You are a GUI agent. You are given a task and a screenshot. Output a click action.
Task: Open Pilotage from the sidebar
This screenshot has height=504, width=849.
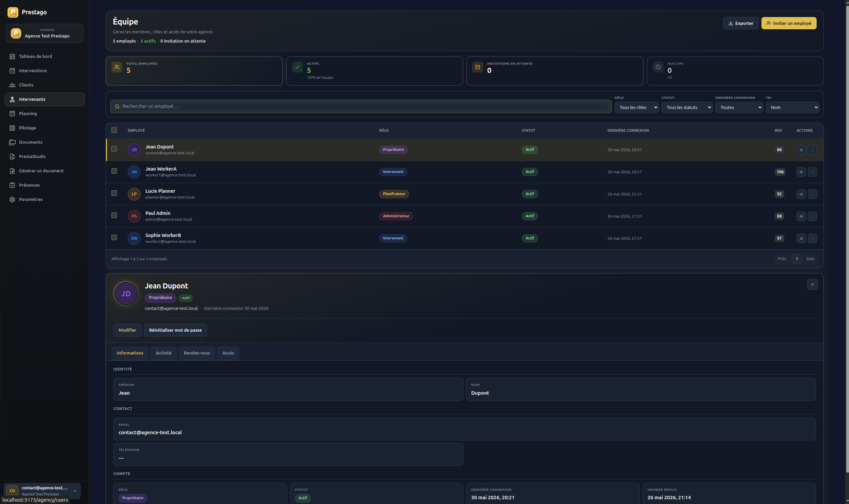pos(45,128)
